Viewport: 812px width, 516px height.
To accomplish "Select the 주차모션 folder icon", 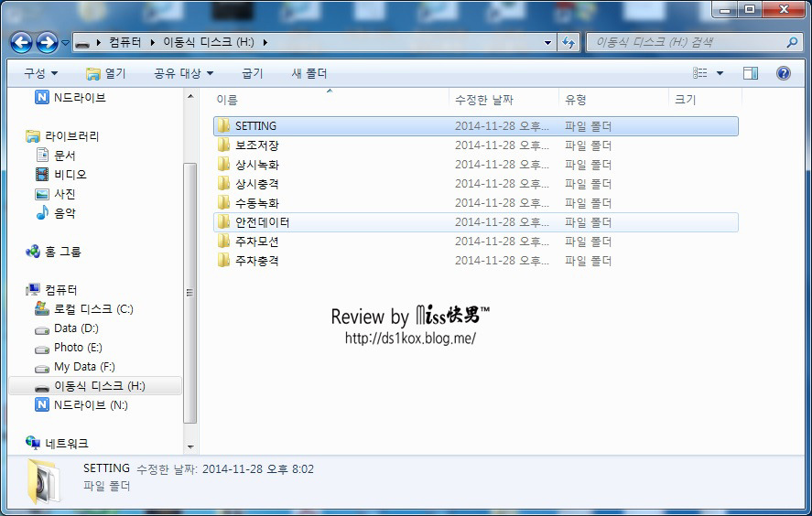I will click(223, 242).
